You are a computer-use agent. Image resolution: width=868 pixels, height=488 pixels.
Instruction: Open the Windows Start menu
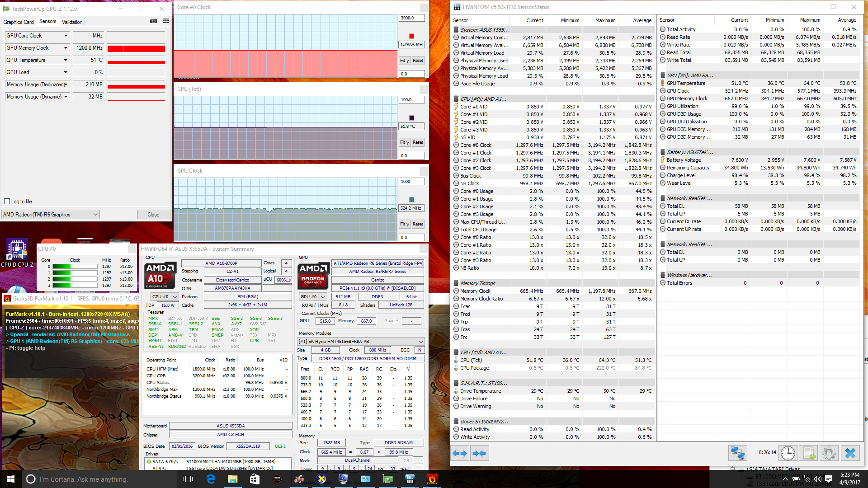11,479
